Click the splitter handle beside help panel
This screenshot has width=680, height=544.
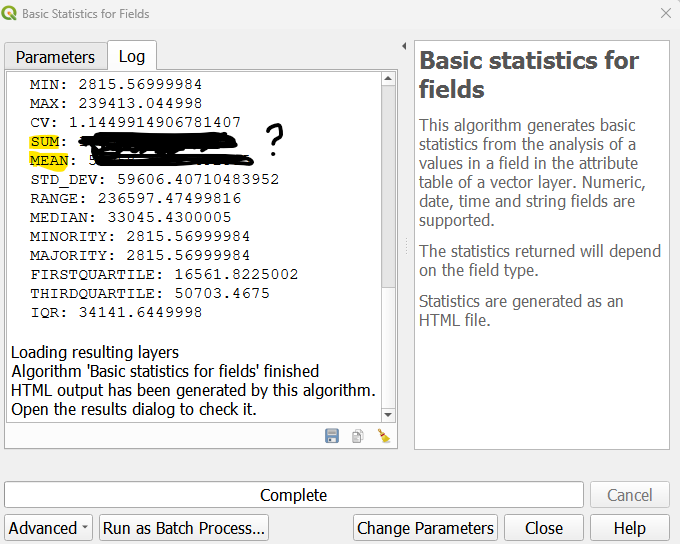point(405,247)
